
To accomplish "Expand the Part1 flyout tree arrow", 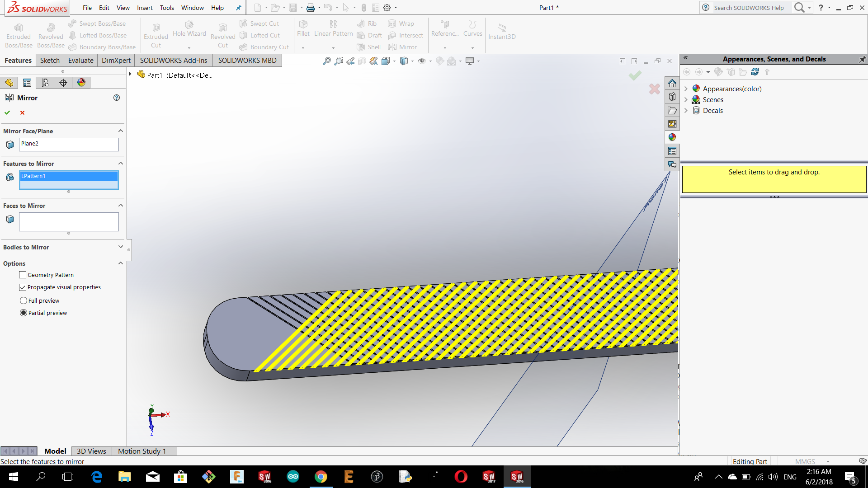I will click(130, 74).
